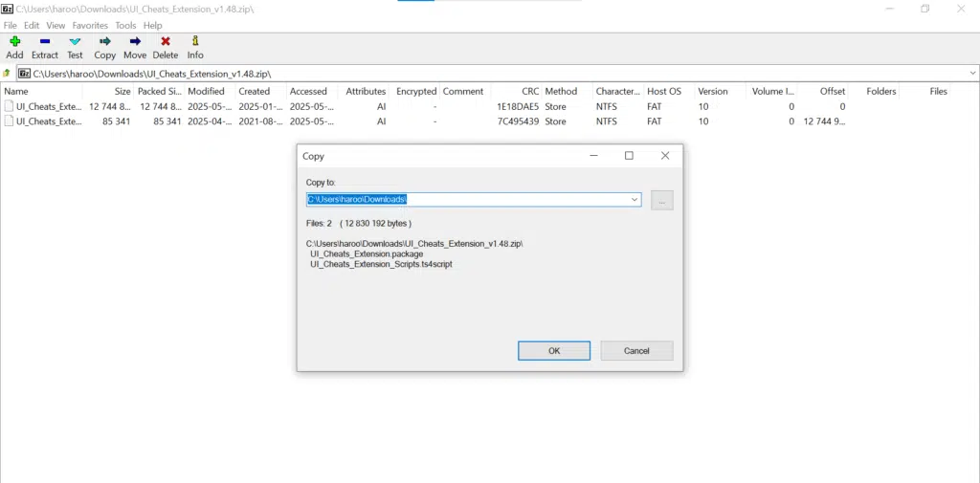This screenshot has height=483, width=980.
Task: Expand the main address bar dropdown
Action: tap(972, 73)
